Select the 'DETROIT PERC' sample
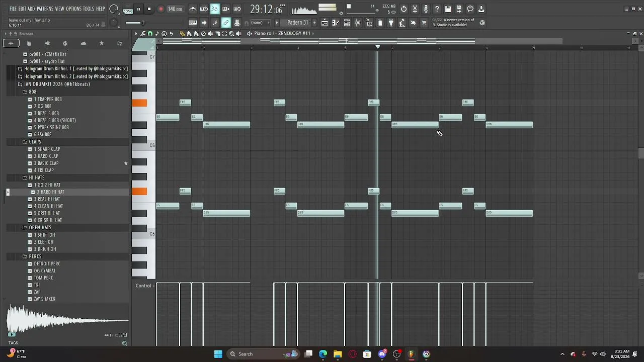 click(x=47, y=263)
